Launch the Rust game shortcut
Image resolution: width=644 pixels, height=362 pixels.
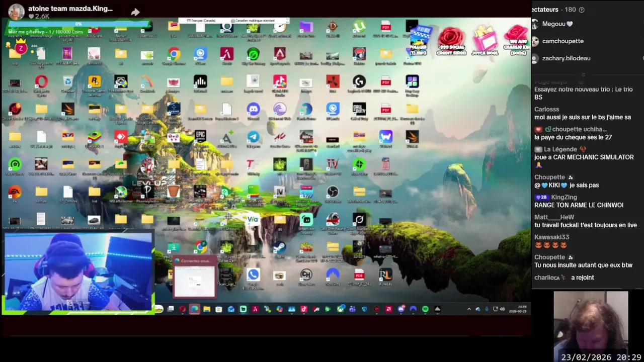pos(333,81)
